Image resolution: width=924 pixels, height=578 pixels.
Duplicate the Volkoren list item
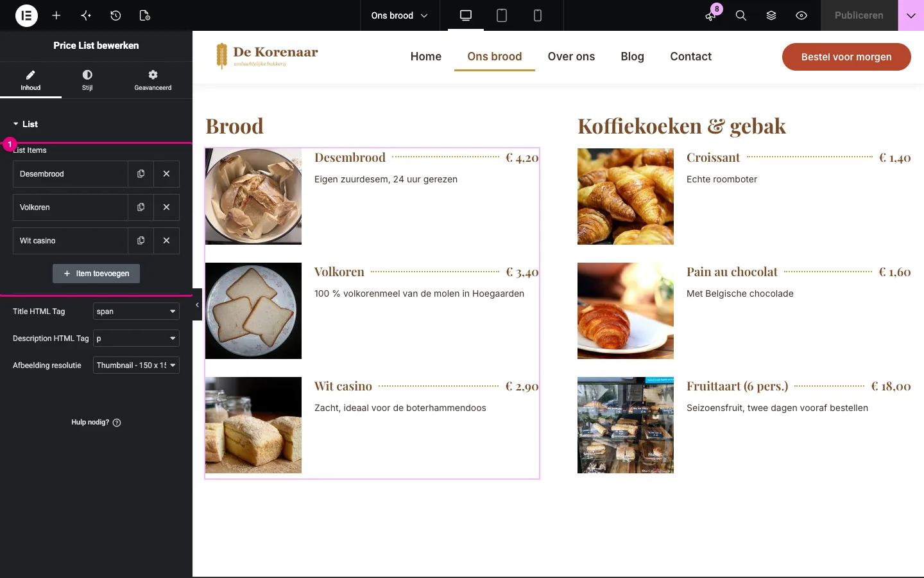(x=141, y=207)
